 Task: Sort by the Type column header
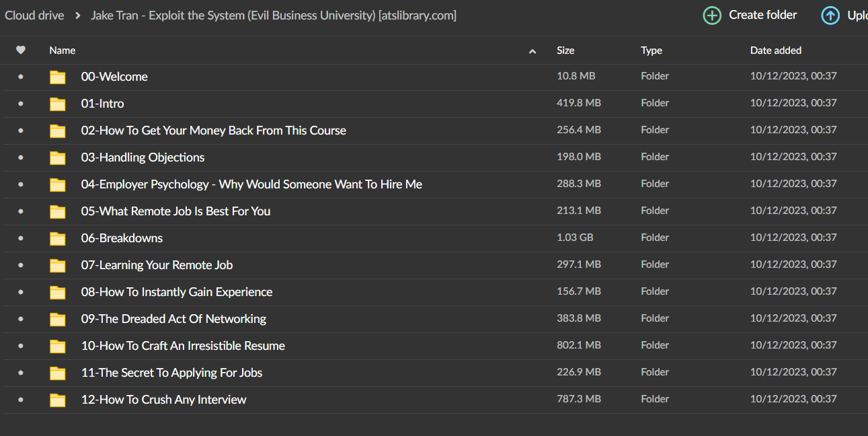pyautogui.click(x=652, y=50)
